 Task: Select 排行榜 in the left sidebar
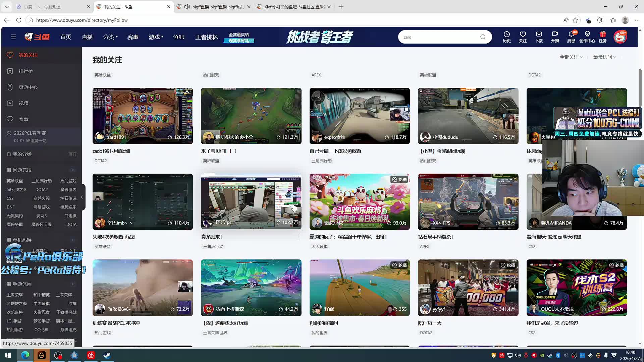click(x=25, y=71)
